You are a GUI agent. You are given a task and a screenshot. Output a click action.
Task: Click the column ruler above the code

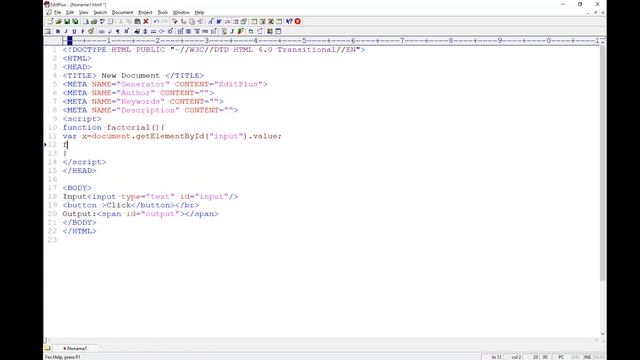click(x=331, y=40)
